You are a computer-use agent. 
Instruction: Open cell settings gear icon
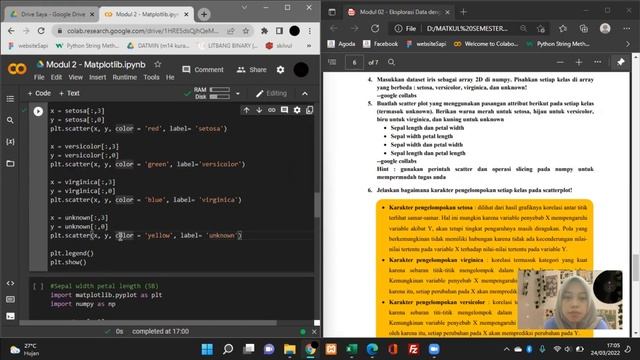point(297,110)
